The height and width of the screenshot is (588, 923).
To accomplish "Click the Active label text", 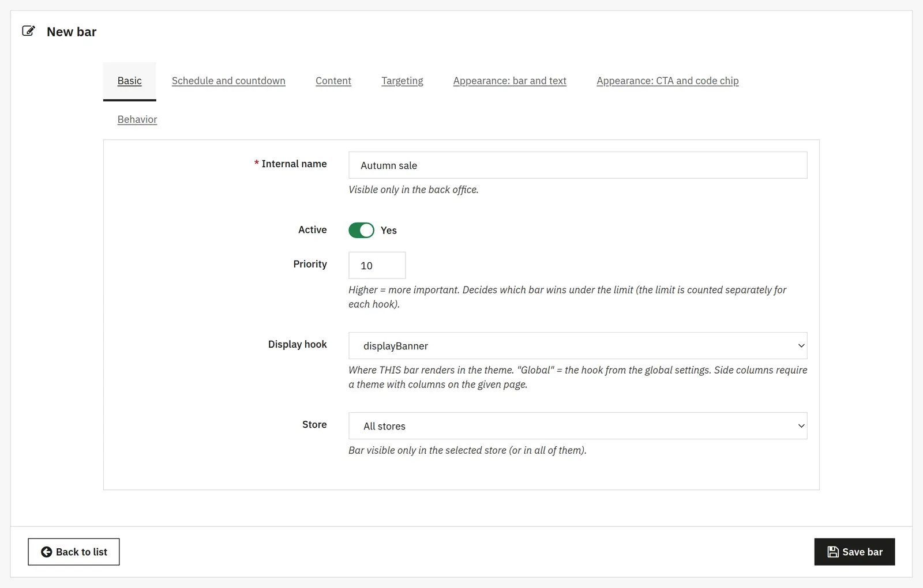I will click(312, 230).
